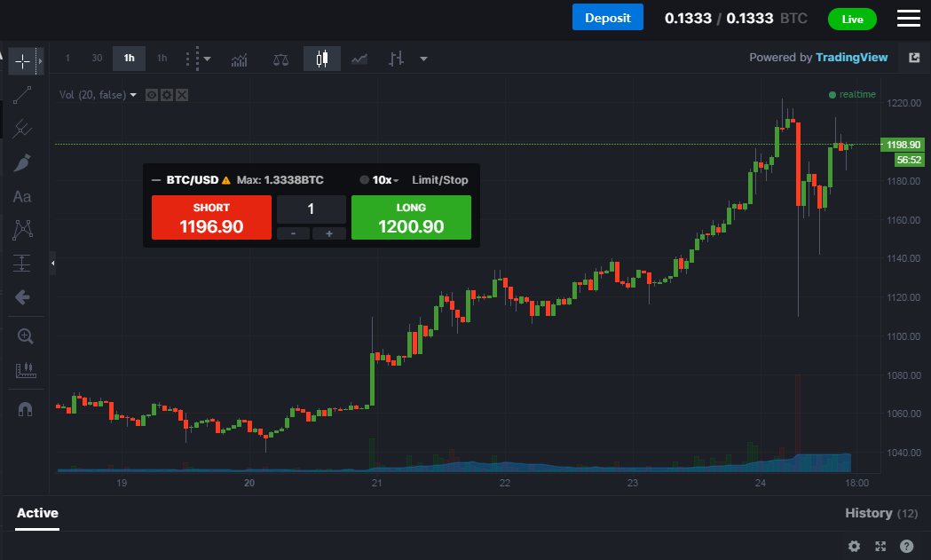Screen dimensions: 931x560
Task: Select the trend line drawing tool
Action: tap(22, 95)
